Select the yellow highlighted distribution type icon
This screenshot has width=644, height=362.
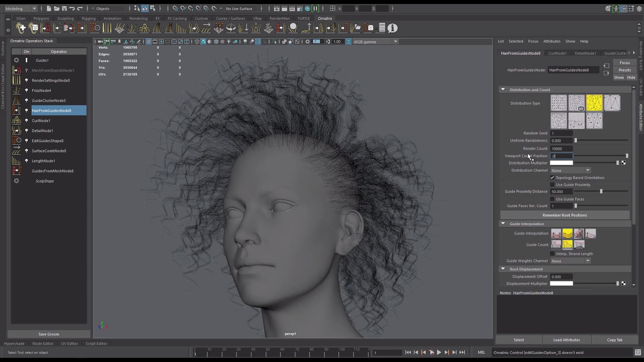[x=594, y=103]
